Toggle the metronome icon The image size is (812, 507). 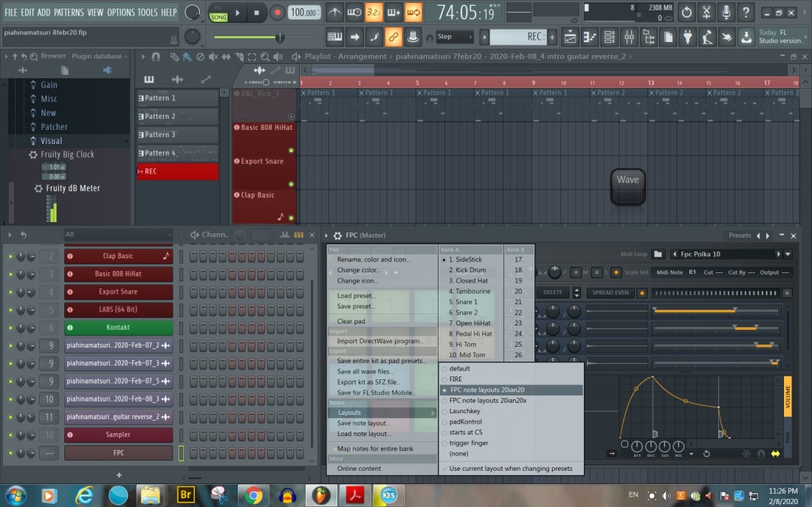tap(335, 13)
